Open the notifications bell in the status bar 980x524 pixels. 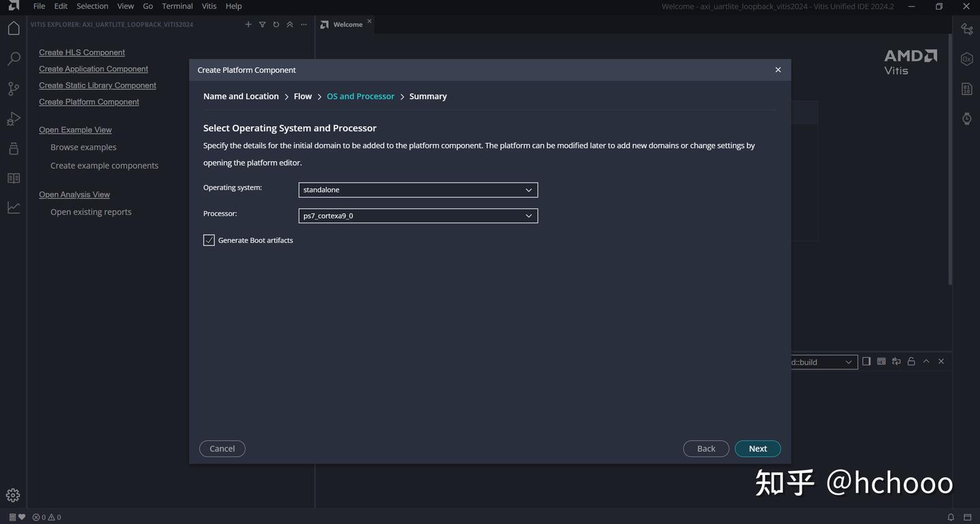(951, 517)
